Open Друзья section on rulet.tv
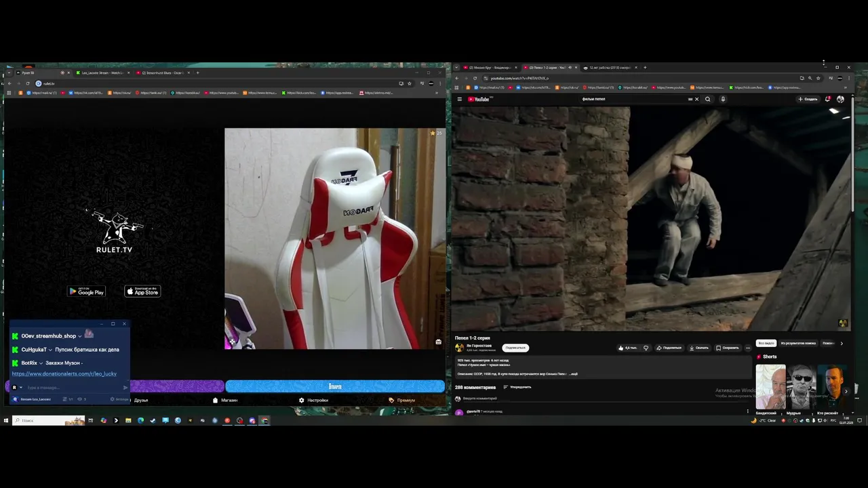868x488 pixels. pos(141,400)
